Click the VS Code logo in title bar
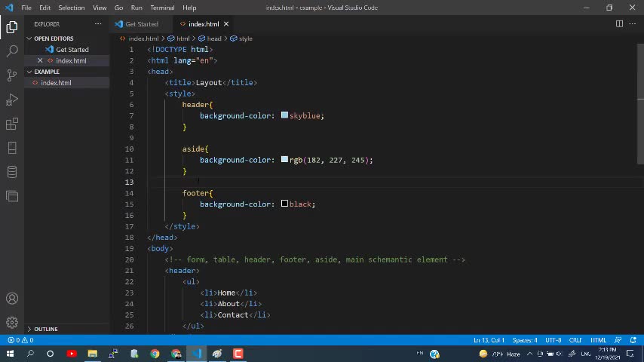 (9, 8)
